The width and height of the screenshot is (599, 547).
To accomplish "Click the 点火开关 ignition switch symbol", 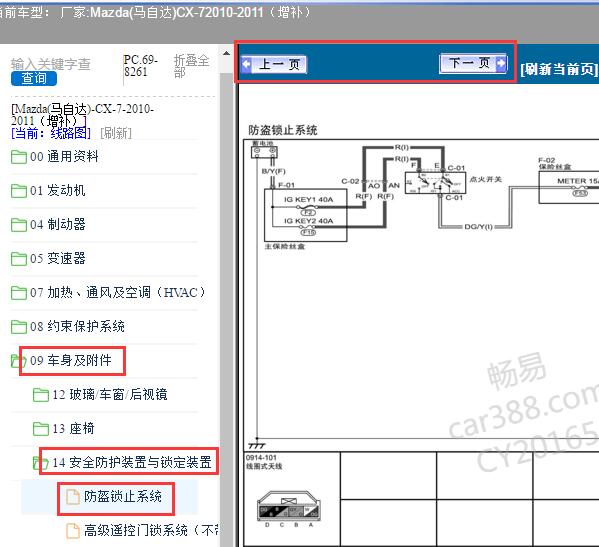I will pyautogui.click(x=435, y=183).
